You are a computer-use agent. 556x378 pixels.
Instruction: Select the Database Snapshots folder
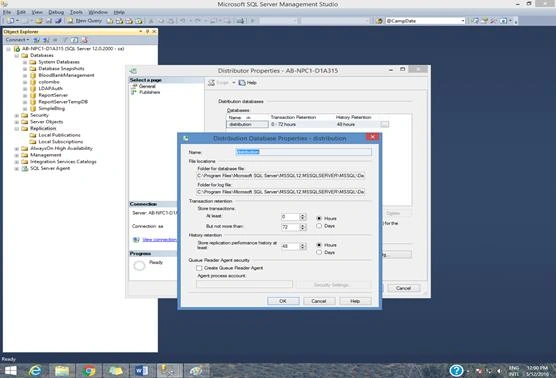[61, 68]
